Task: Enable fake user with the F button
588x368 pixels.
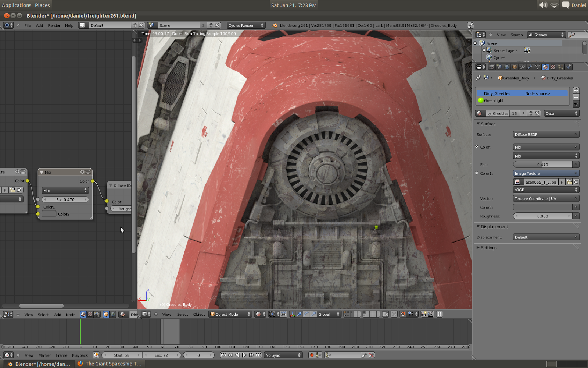Action: click(523, 113)
